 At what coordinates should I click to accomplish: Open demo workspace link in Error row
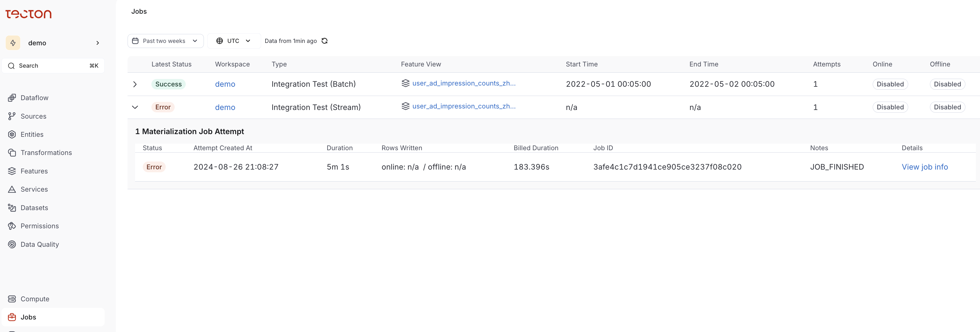coord(225,107)
